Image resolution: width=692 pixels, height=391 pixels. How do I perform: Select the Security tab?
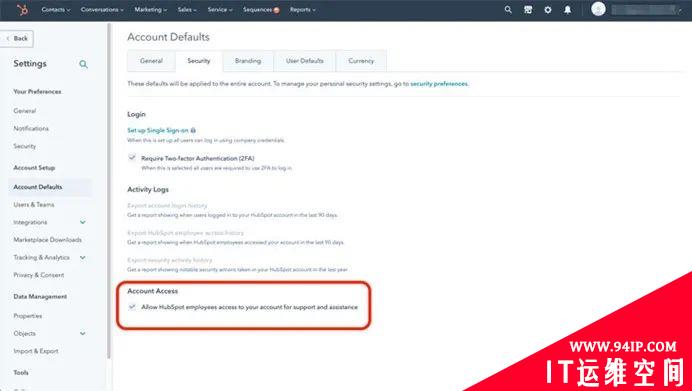click(199, 61)
